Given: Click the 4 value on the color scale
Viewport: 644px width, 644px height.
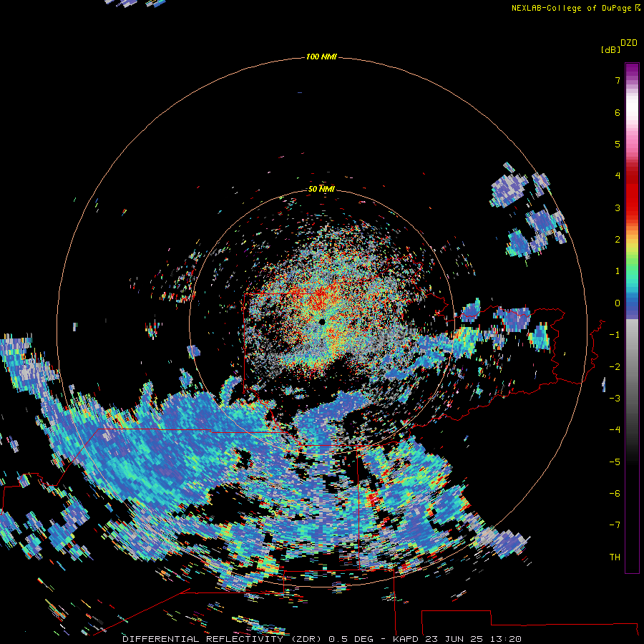Looking at the screenshot, I should point(618,176).
